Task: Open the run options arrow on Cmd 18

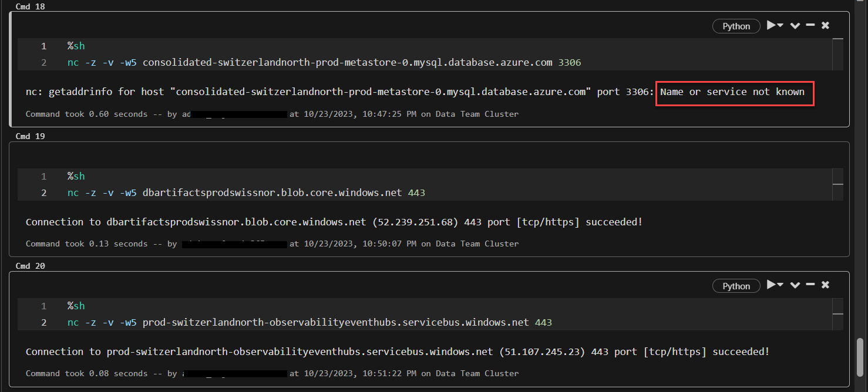Action: [779, 26]
